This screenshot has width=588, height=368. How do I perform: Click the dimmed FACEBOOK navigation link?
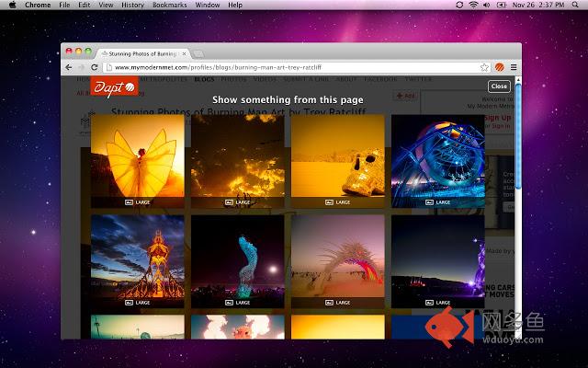pos(380,79)
